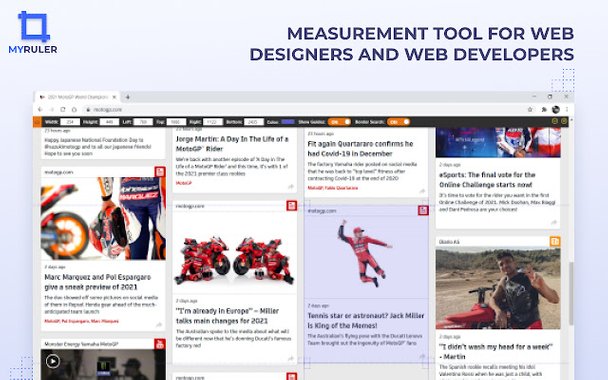The width and height of the screenshot is (608, 380).
Task: Share the Marc Marquez article via arrow icon
Action: coord(159,325)
